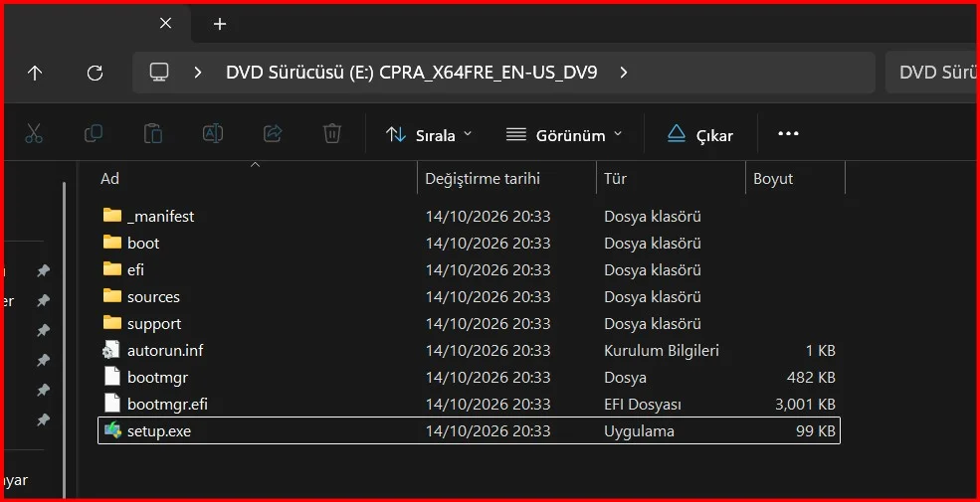Select the setup.exe file
The height and width of the screenshot is (502, 980).
[470, 430]
